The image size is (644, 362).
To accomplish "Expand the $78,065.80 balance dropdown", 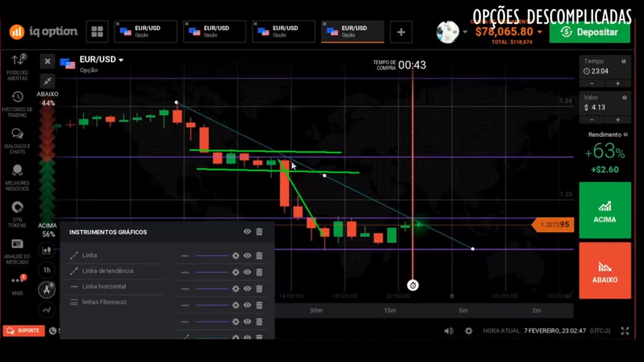I will [x=539, y=32].
